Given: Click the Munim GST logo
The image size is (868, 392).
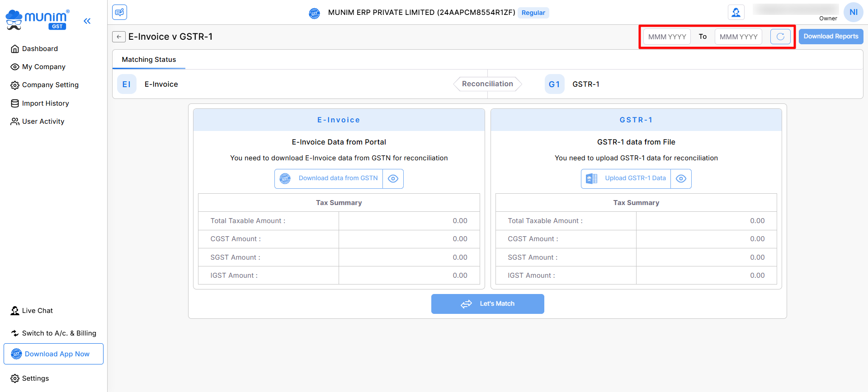Looking at the screenshot, I should click(38, 20).
